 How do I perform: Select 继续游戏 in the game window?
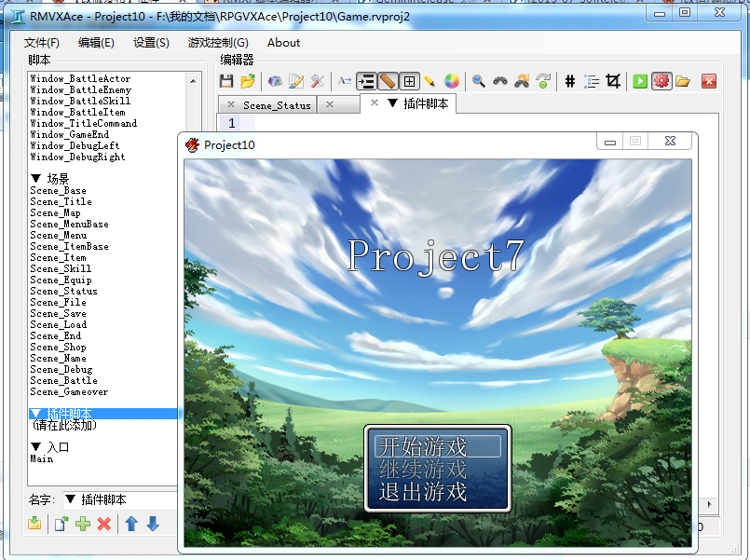(423, 469)
